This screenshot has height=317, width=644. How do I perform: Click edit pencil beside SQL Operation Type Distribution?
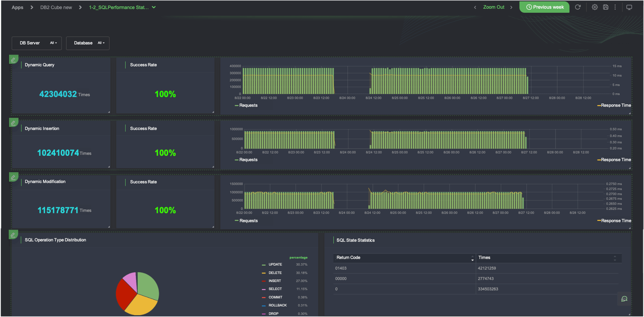(13, 235)
